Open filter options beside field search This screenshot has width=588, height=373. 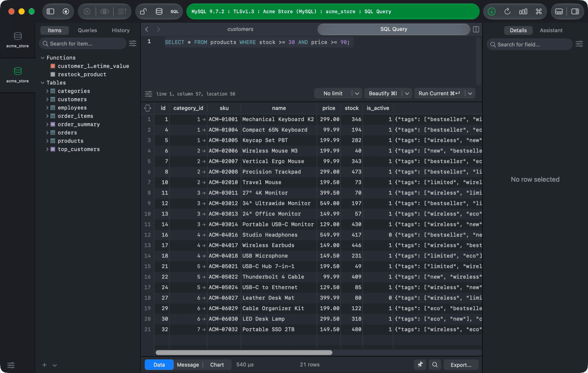pos(579,44)
